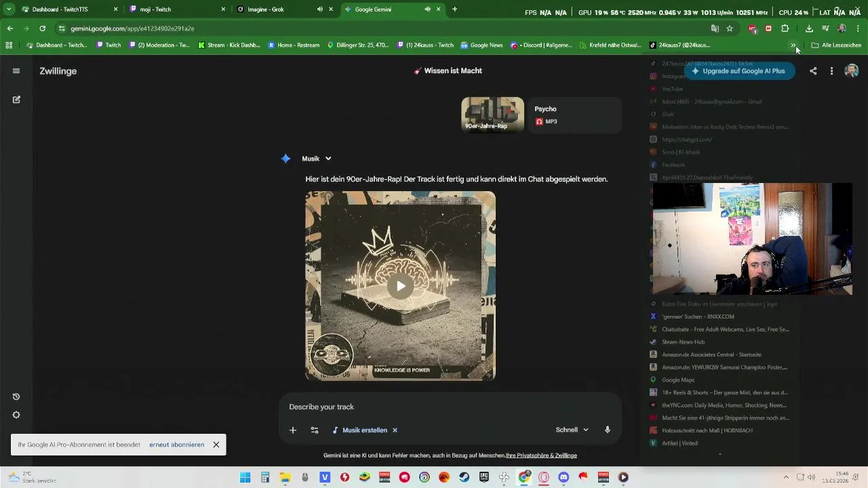The width and height of the screenshot is (868, 488).
Task: Open the Steam icon in the taskbar
Action: pos(464,477)
